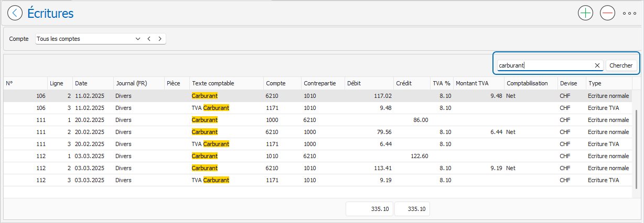
Task: Select the entry 106 row with debit 117.02
Action: pyautogui.click(x=318, y=96)
